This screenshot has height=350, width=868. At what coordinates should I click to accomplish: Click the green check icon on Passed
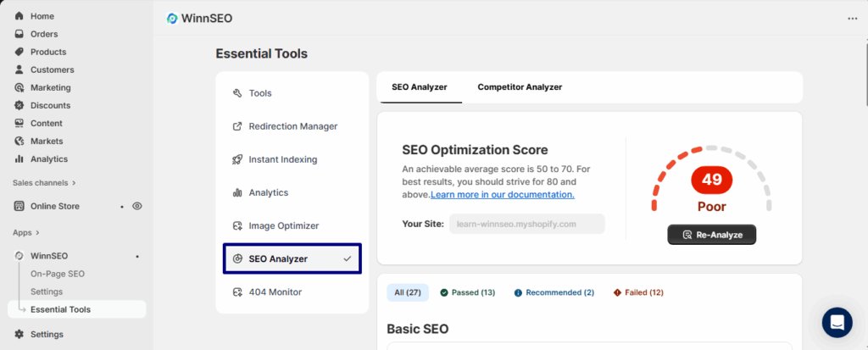(444, 292)
